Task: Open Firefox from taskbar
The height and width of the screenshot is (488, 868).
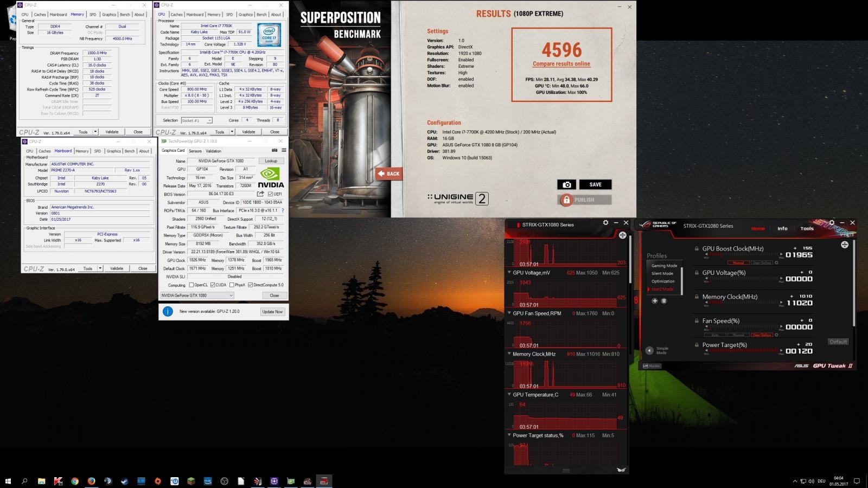Action: [x=91, y=481]
